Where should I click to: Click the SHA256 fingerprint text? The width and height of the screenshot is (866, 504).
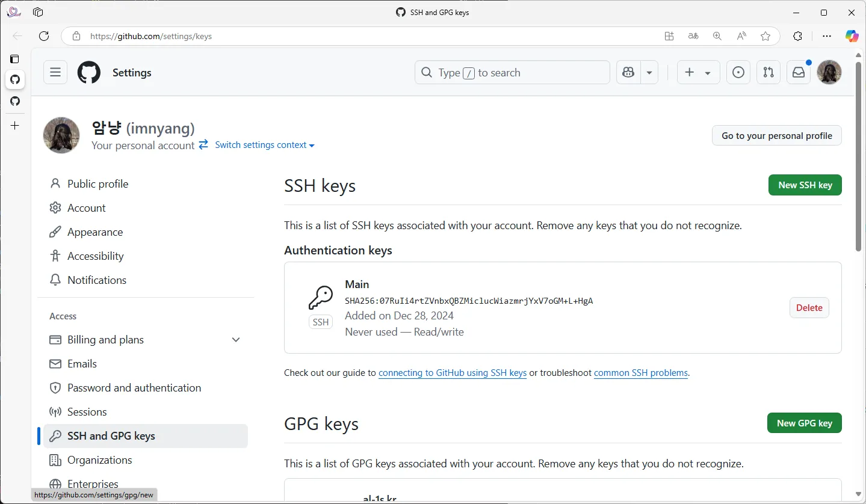click(469, 301)
